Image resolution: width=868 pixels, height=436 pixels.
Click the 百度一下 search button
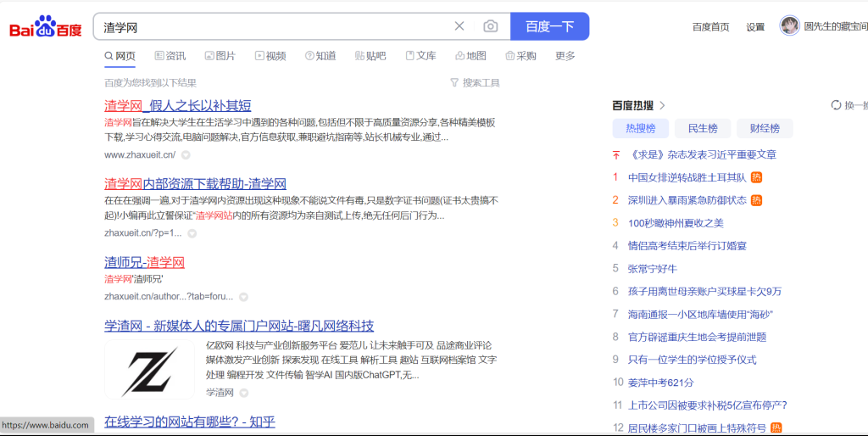pyautogui.click(x=549, y=26)
